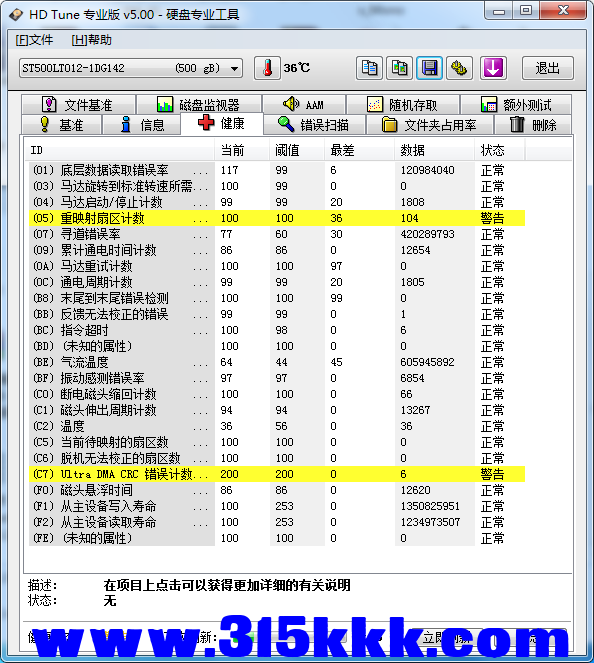Click the data value 120984040

pyautogui.click(x=427, y=170)
